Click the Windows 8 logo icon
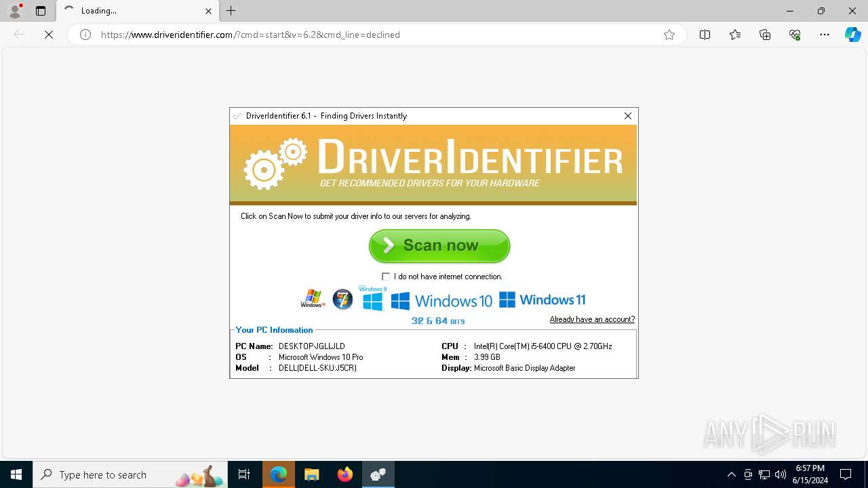This screenshot has width=868, height=488. coord(373,298)
